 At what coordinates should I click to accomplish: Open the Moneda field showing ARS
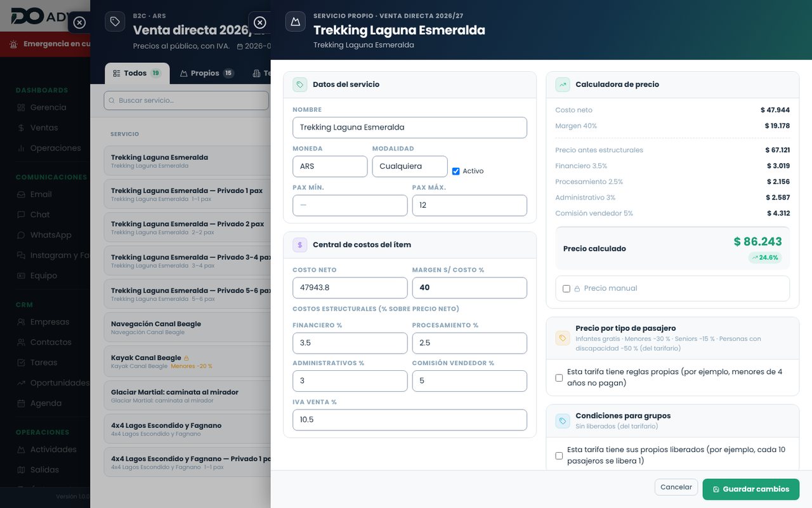coord(330,167)
